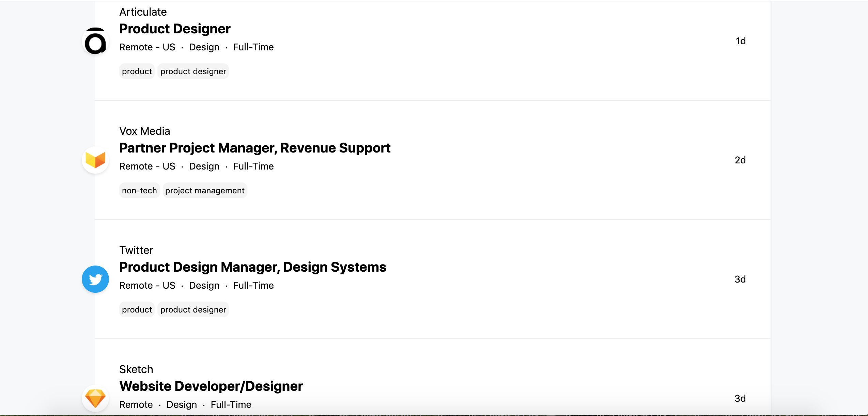
Task: Select the 'product' tag under Twitter listing
Action: pos(137,310)
